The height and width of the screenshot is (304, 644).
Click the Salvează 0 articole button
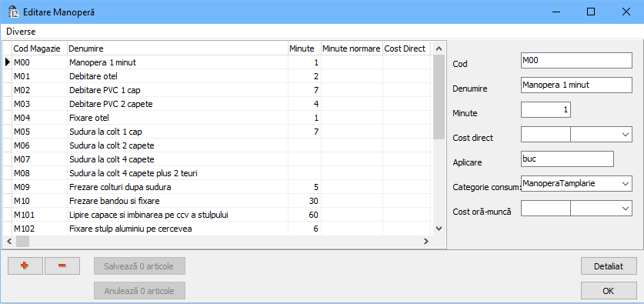point(139,266)
